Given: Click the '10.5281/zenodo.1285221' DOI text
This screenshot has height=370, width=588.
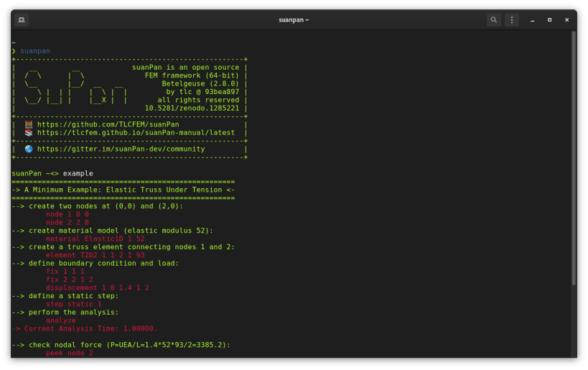Looking at the screenshot, I should [x=192, y=108].
